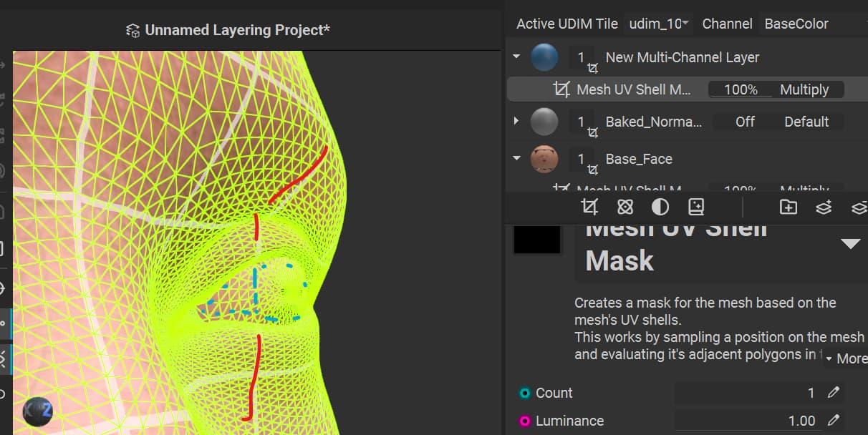
Task: Click the project icon beside Unnamed Layering Project
Action: pos(132,30)
